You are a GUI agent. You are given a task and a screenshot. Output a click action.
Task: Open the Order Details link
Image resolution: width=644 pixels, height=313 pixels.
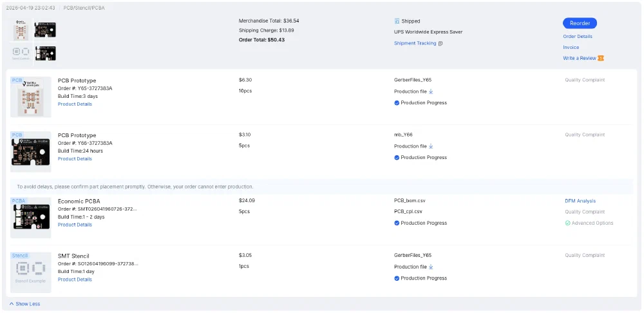578,37
